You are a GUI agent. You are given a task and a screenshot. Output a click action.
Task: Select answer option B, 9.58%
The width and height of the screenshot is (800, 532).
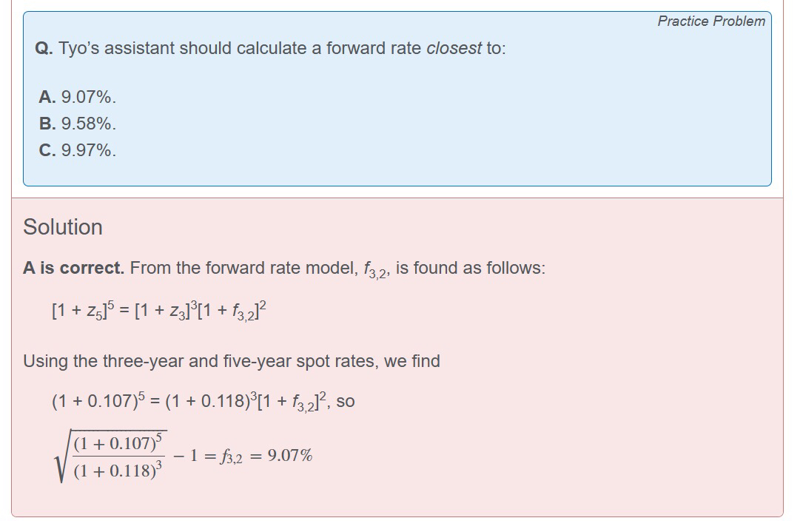(x=78, y=124)
